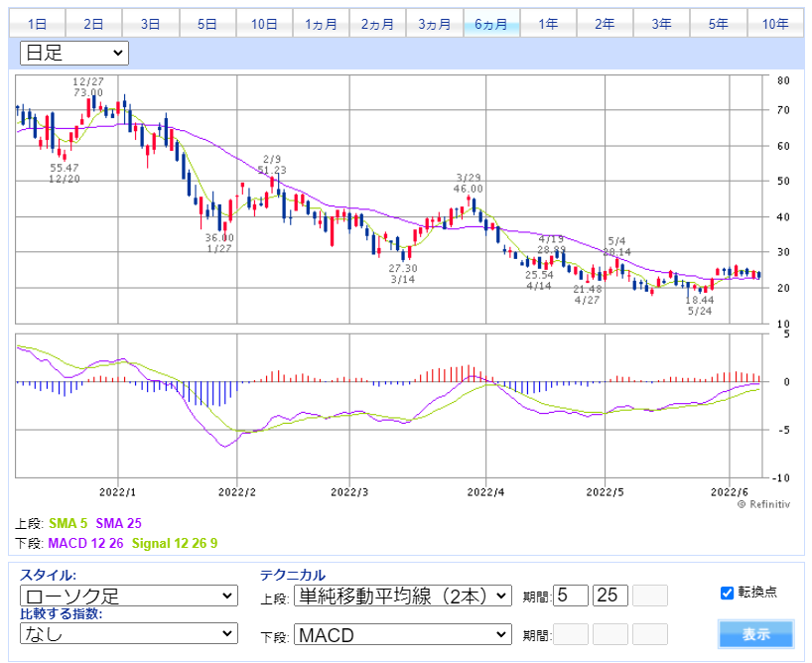Expand the ローソク足 style dropdown
812x663 pixels.
pyautogui.click(x=129, y=596)
